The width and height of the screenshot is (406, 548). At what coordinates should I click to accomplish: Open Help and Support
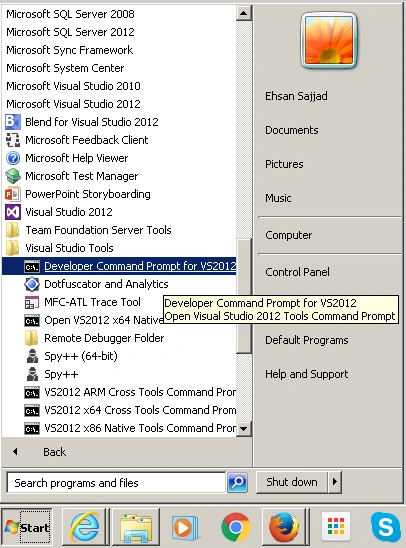point(307,374)
